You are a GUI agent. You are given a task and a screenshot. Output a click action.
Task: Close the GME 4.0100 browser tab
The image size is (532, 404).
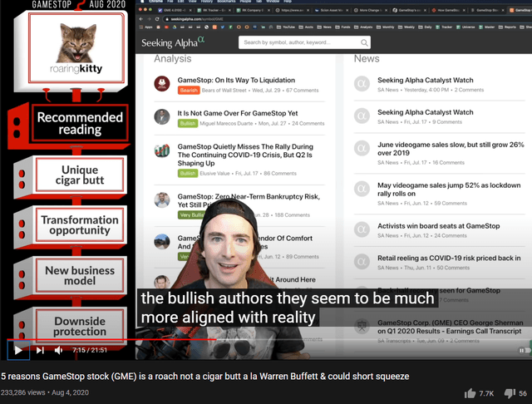coord(190,10)
